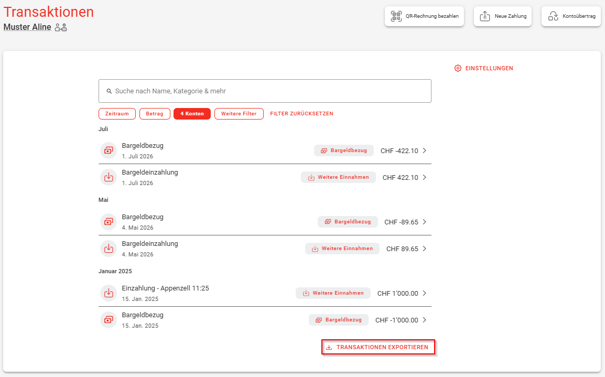Image resolution: width=605 pixels, height=377 pixels.
Task: Click the tag icon in Weitere Einnahmen chip CHF 422.10
Action: (311, 178)
